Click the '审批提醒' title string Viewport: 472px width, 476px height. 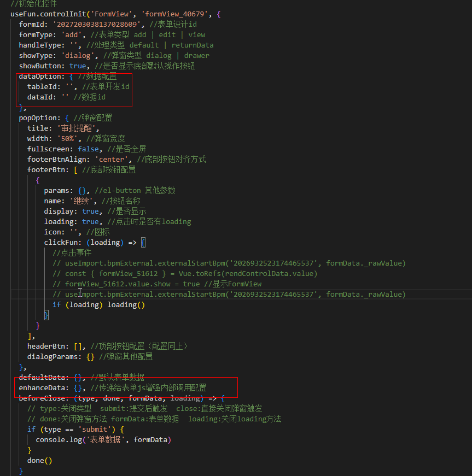pyautogui.click(x=78, y=128)
